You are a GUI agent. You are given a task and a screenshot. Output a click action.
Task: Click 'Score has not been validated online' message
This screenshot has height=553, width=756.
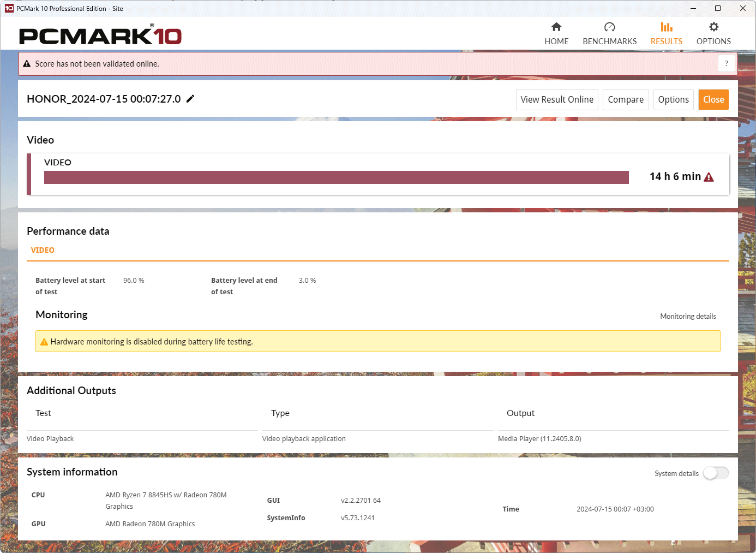[97, 64]
